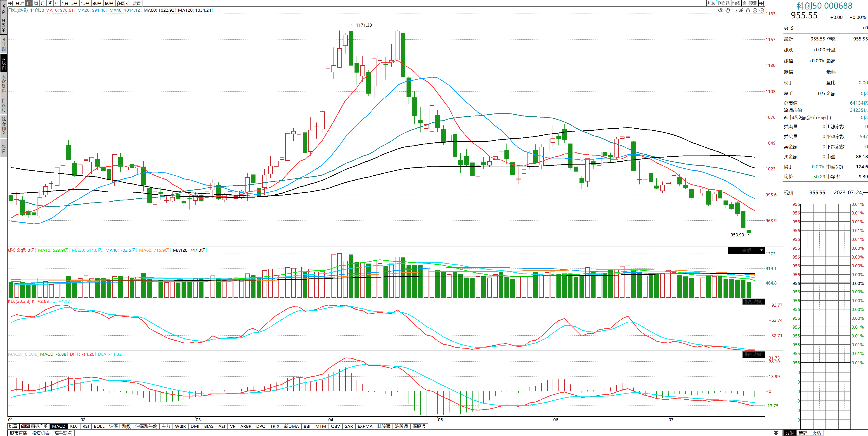
Task: Open the 多周期 multi-period selector
Action: (x=123, y=3)
